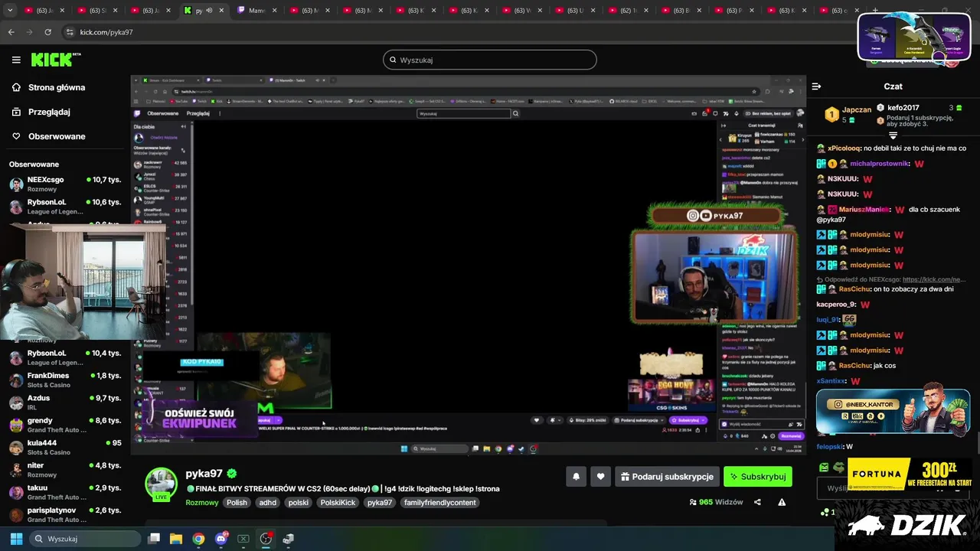
Task: Open Discord from taskbar
Action: click(x=221, y=539)
